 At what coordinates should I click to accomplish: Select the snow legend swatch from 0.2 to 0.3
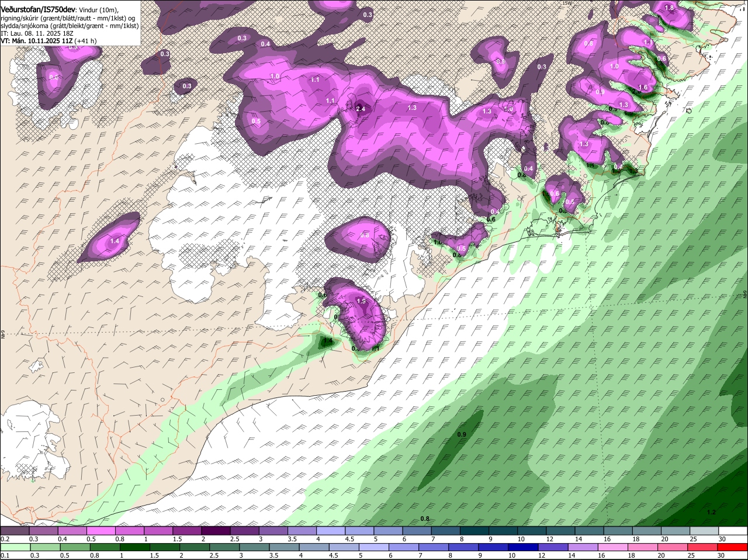[15, 531]
